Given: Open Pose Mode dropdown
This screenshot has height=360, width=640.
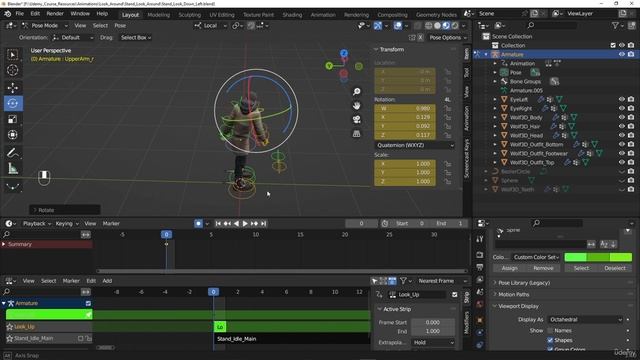Looking at the screenshot, I should coord(44,25).
